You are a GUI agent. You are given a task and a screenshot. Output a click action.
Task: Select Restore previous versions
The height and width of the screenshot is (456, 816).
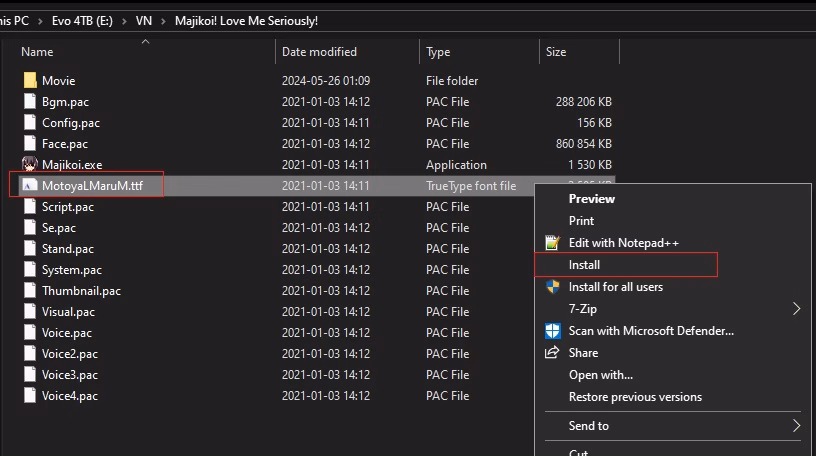pyautogui.click(x=635, y=397)
